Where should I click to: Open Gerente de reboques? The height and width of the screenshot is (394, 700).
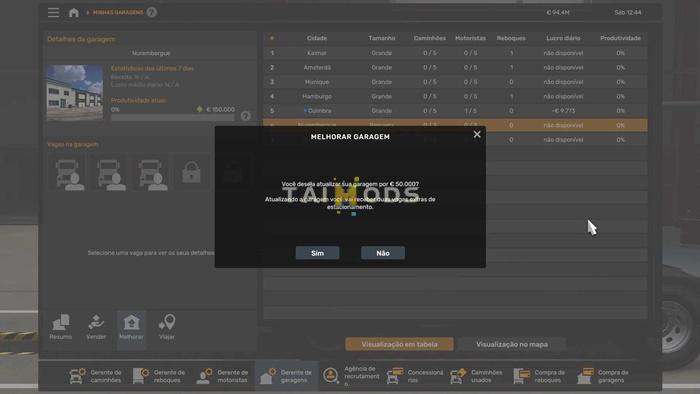[159, 376]
